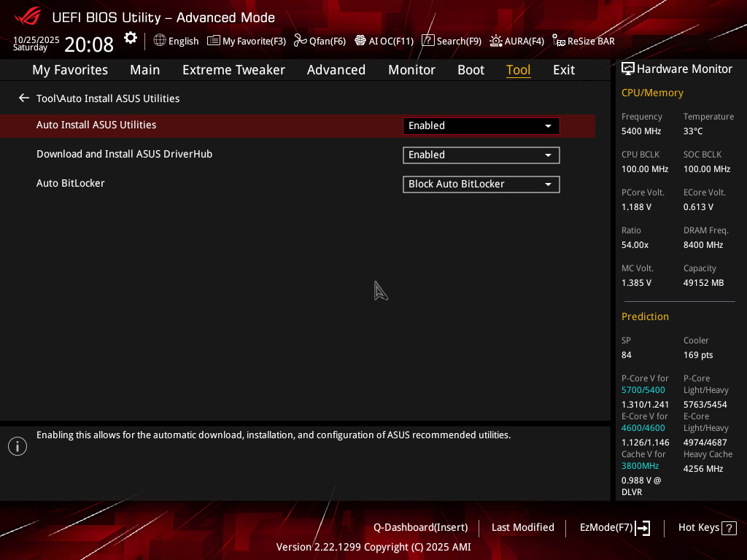Viewport: 747px width, 560px height.
Task: Click the settings gear icon beside clock
Action: tap(130, 39)
